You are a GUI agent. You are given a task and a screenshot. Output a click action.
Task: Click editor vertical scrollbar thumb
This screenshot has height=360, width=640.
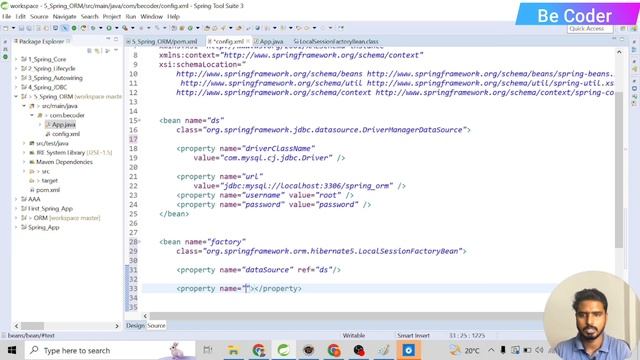point(619,169)
